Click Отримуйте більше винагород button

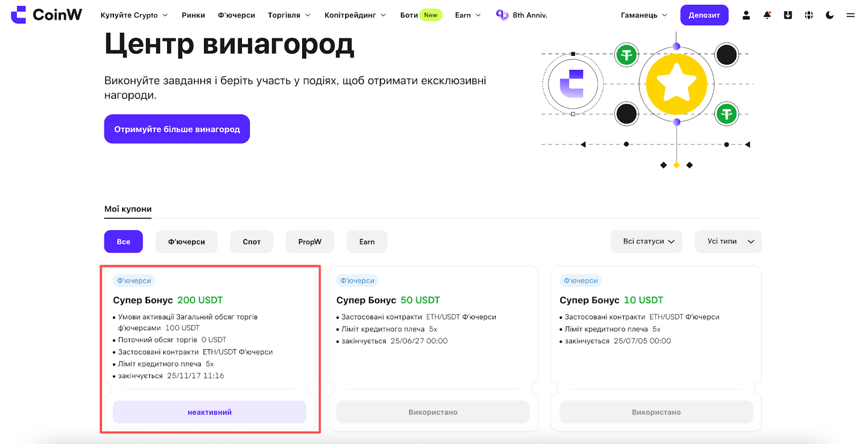[x=177, y=129]
